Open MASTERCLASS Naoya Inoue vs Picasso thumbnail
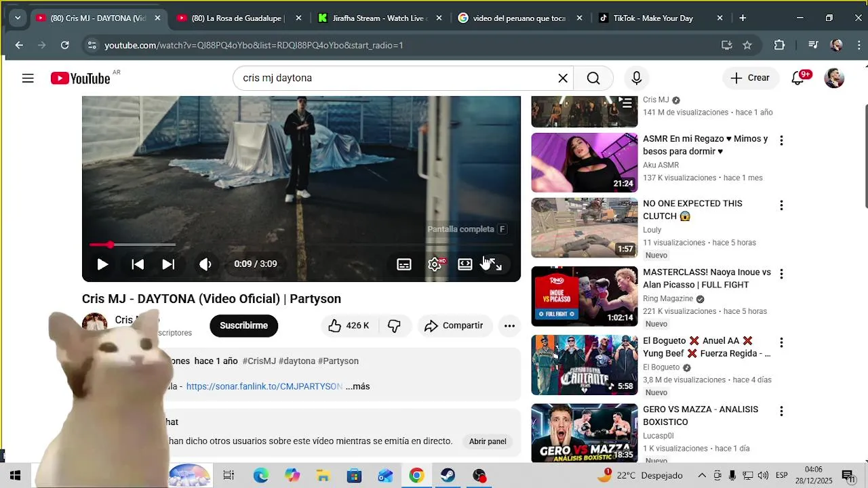Screen dimensions: 868x488 (x=585, y=296)
